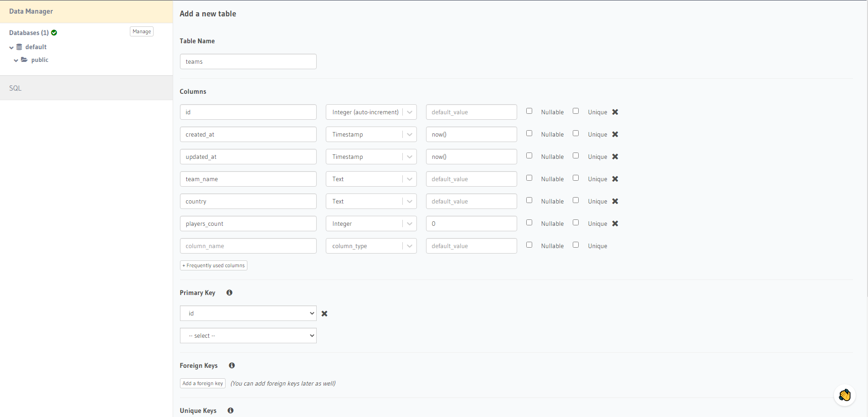The width and height of the screenshot is (868, 417).
Task: Open the players_count Integer type dropdown
Action: point(371,224)
